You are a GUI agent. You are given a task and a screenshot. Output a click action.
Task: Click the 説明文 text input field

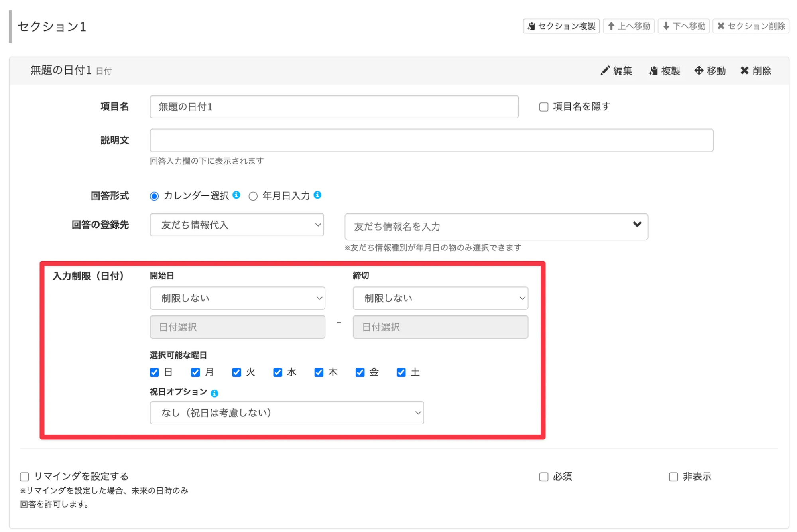(x=431, y=140)
